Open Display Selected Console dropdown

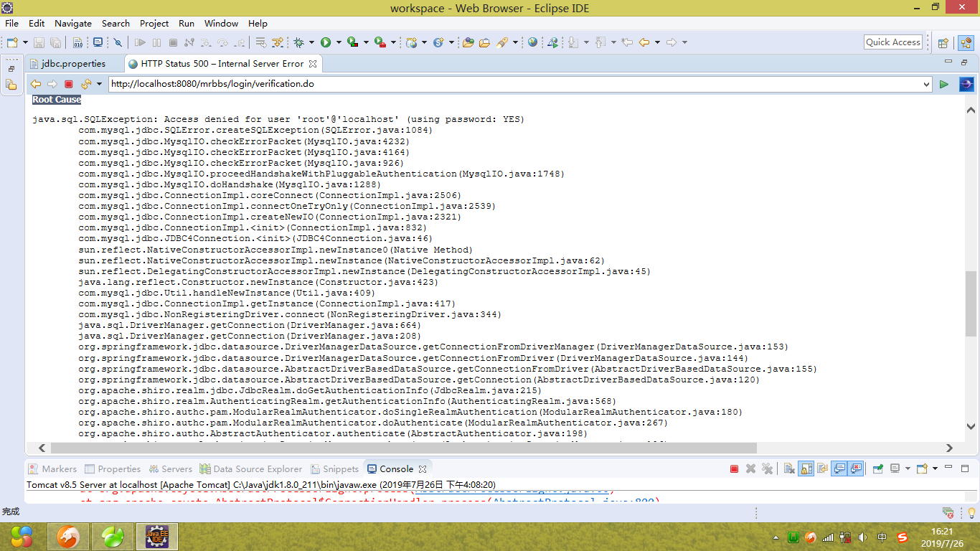908,468
